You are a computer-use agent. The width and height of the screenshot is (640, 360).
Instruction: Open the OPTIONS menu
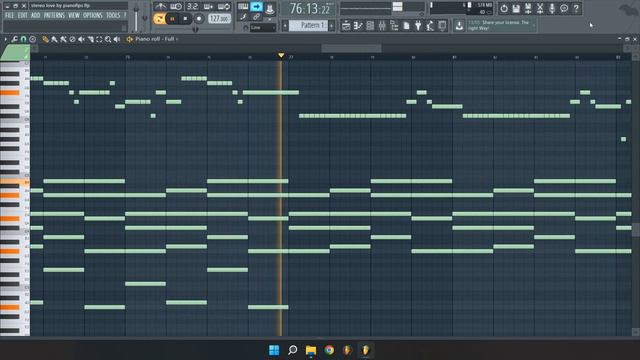pyautogui.click(x=93, y=16)
